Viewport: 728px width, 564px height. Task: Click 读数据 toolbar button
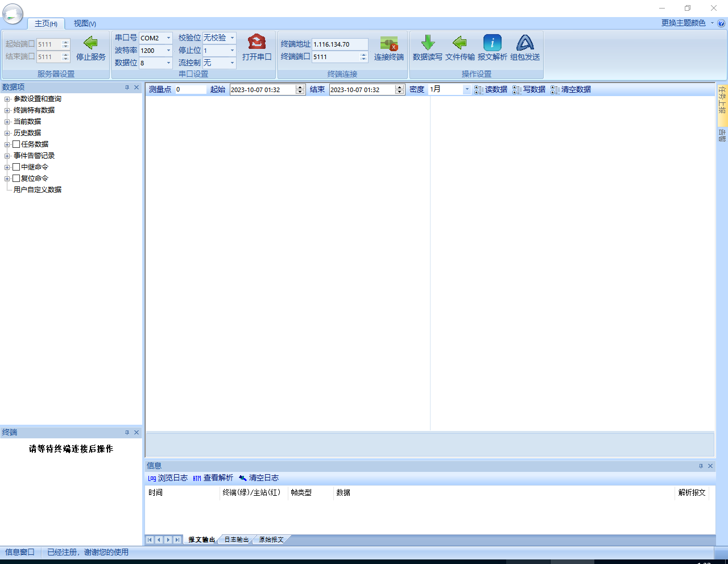(x=491, y=90)
